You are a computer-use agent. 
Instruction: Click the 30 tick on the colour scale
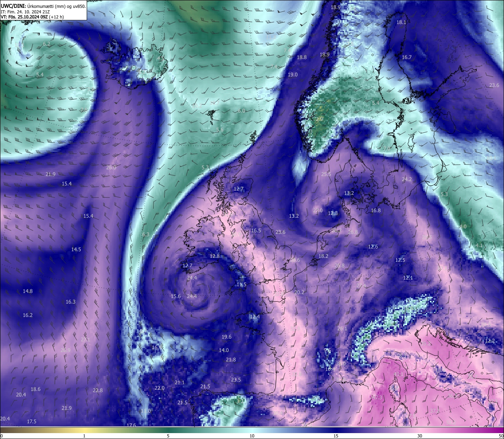coord(420,436)
